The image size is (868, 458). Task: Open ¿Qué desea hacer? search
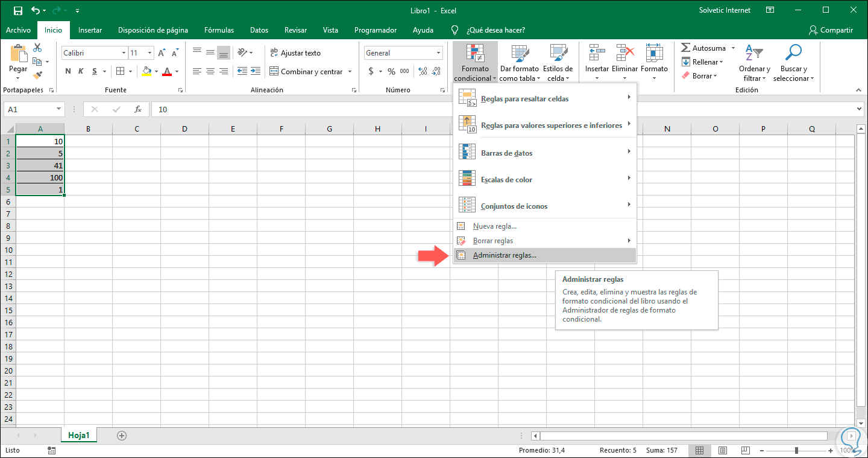(488, 30)
